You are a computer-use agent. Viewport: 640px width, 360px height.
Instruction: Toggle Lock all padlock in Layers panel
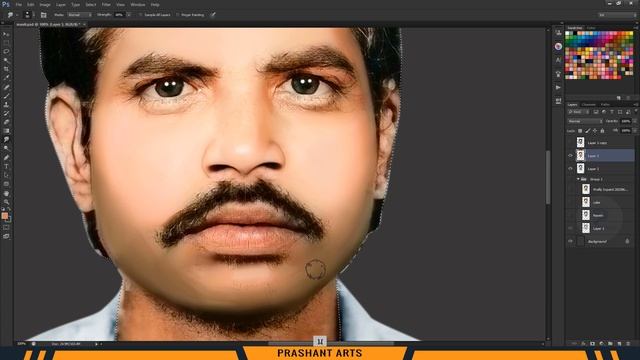(x=602, y=131)
